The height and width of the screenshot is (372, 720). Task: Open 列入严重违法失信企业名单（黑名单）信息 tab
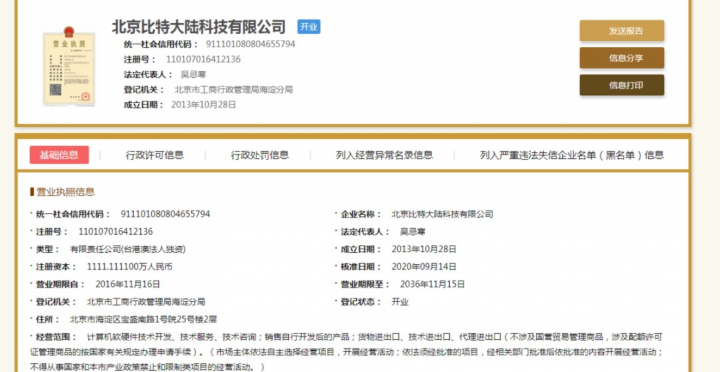point(572,155)
